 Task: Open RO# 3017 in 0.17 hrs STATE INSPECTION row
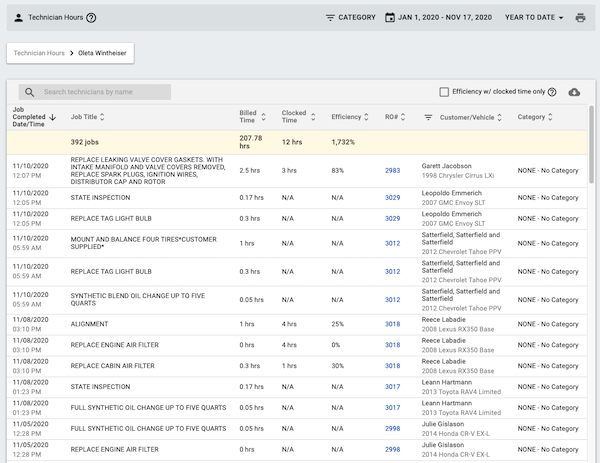coord(392,387)
